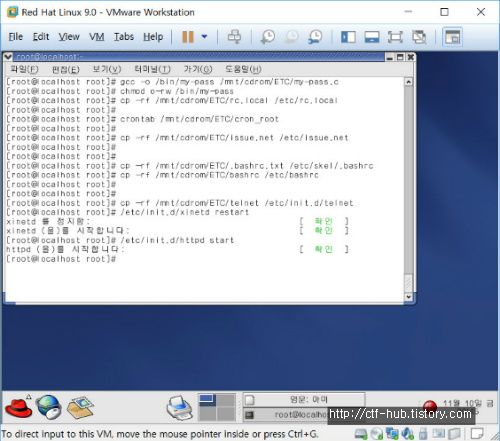Click the message log status icon
The height and width of the screenshot is (441, 500).
(477, 434)
